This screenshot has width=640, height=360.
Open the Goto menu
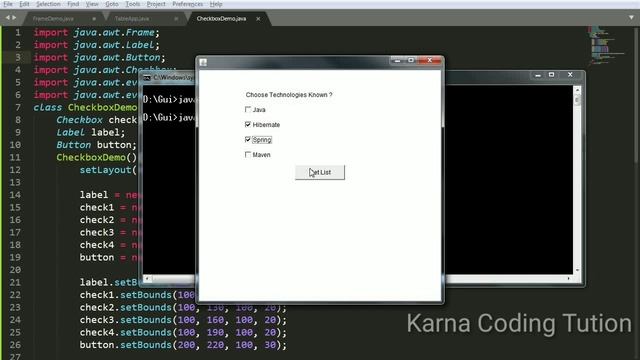pyautogui.click(x=111, y=4)
